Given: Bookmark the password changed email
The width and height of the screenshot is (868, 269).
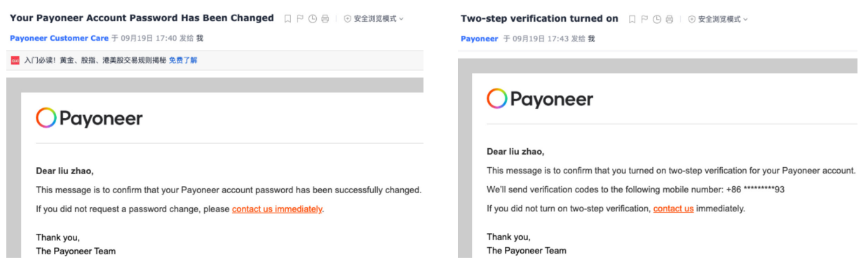Looking at the screenshot, I should coord(288,19).
